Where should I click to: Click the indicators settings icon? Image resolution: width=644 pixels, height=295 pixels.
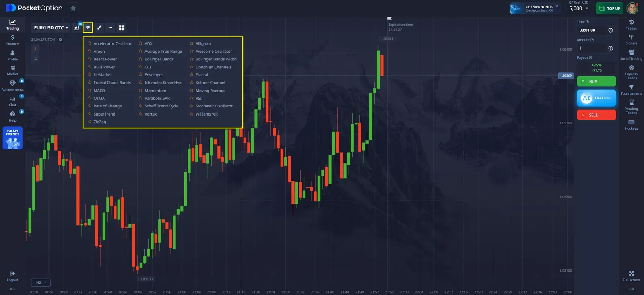tap(88, 28)
